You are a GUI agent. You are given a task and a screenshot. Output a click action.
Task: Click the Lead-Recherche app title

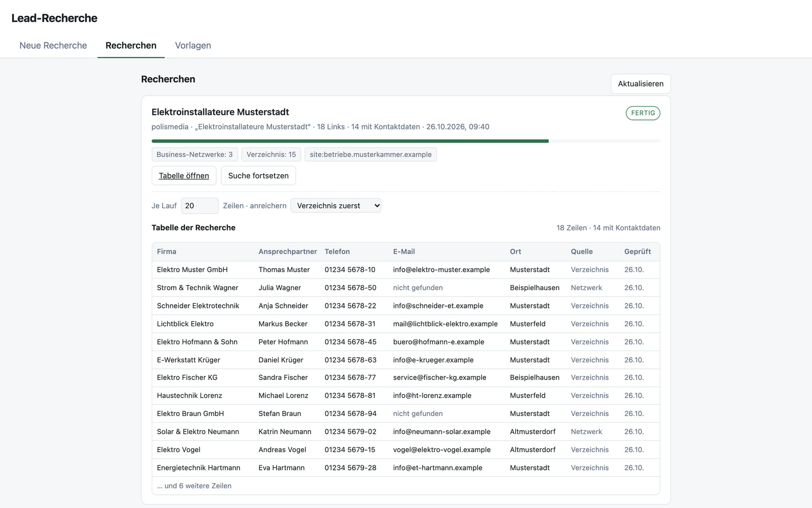tap(54, 18)
